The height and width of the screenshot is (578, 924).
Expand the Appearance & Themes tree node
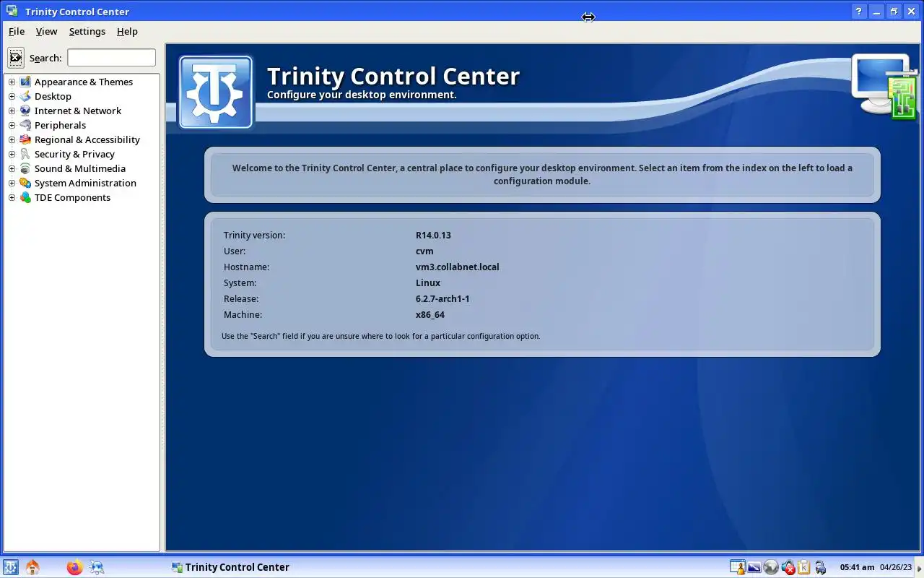point(12,82)
